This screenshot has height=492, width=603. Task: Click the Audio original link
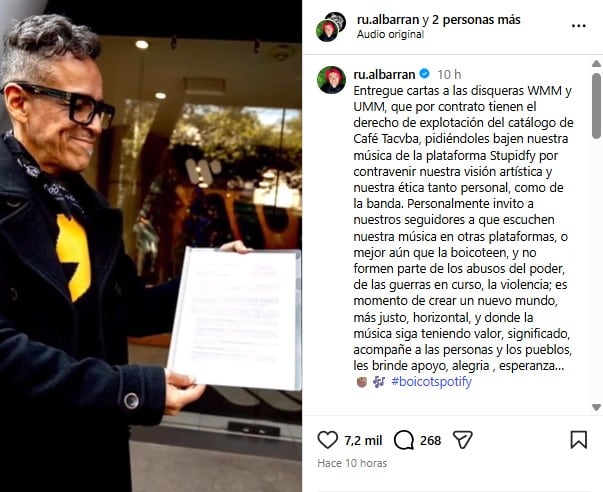coord(390,35)
